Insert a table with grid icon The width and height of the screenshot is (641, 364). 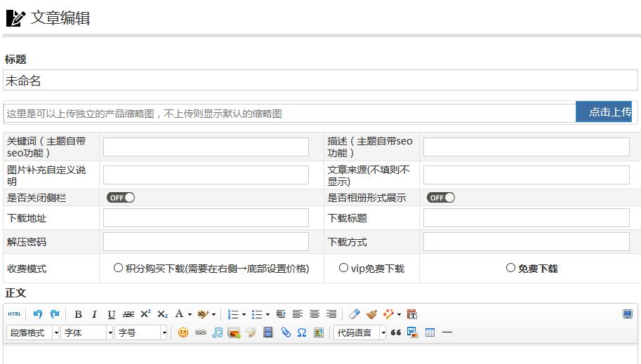coord(430,332)
